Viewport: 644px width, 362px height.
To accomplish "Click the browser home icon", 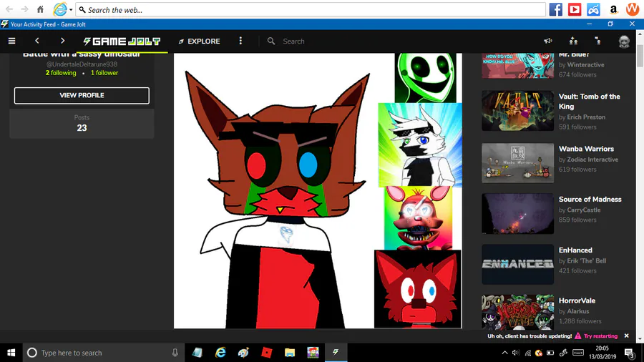I will coord(40,9).
